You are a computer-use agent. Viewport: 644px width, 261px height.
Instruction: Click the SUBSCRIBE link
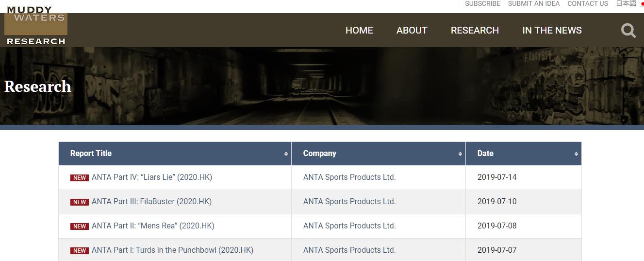point(482,4)
